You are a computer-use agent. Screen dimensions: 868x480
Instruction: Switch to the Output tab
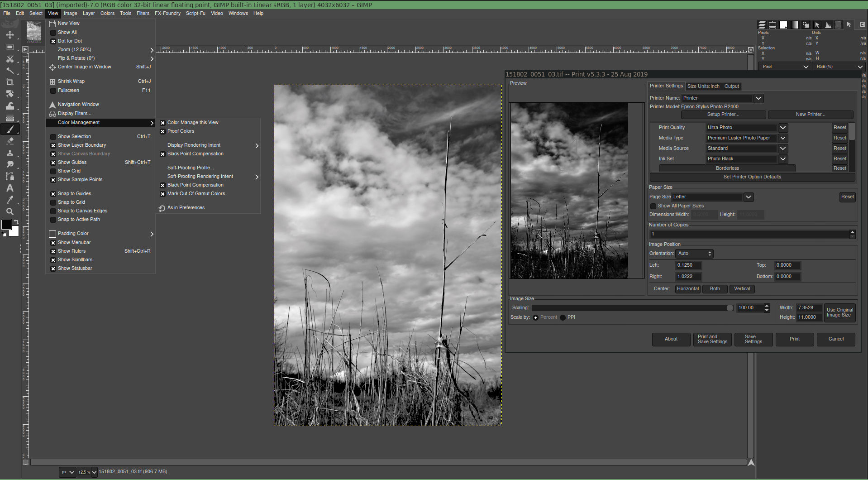(x=731, y=86)
